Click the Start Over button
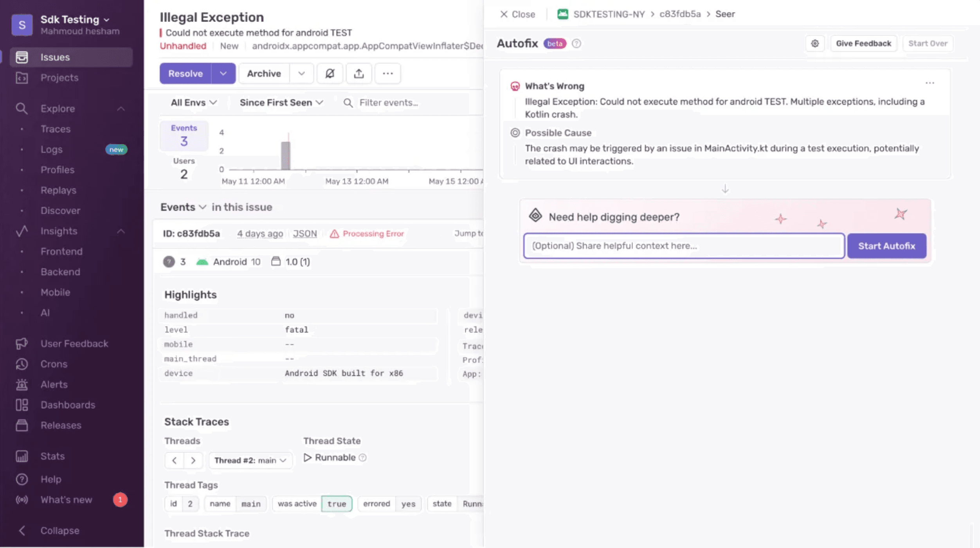 928,43
